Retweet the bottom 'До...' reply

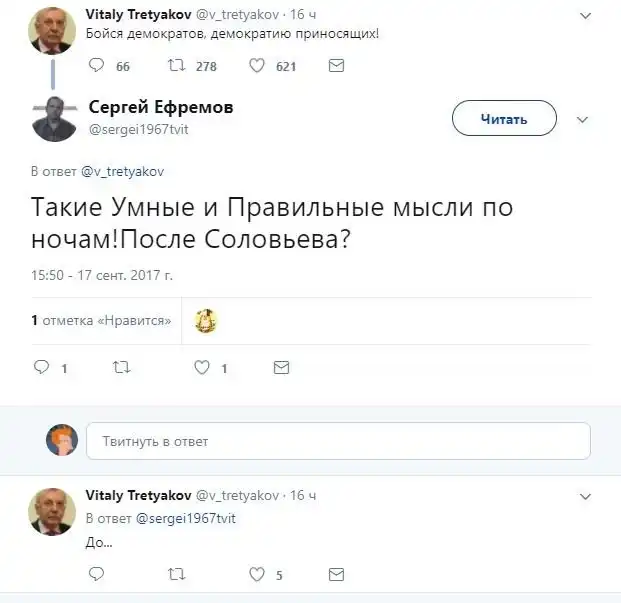[176, 574]
